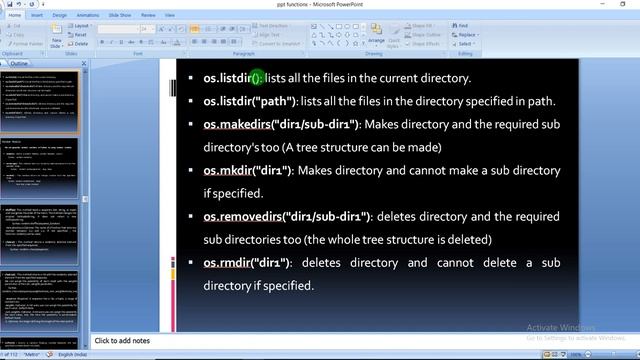Screen dimensions: 640x360
Task: Click the Columns icon
Action: pos(235,42)
